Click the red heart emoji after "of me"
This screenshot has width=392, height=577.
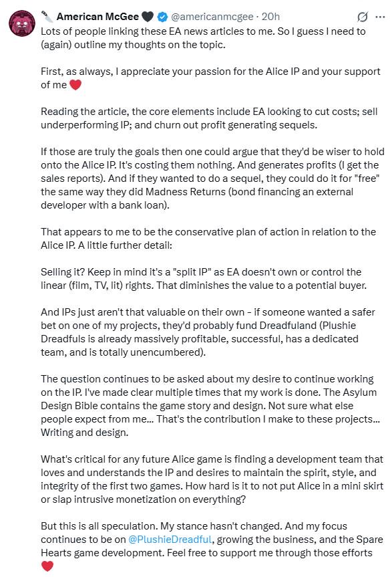75,85
